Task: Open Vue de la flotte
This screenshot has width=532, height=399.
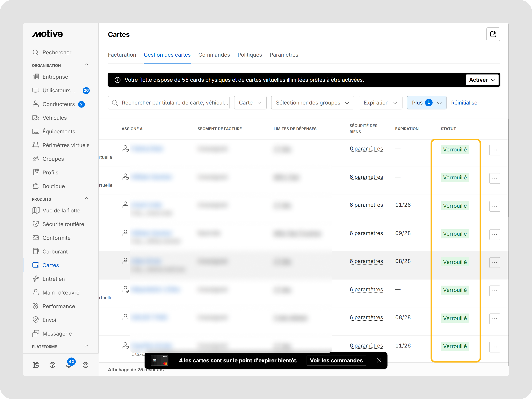Action: pos(56,211)
